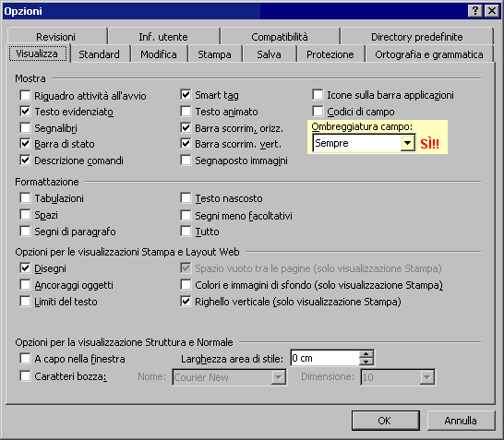Close the Opzioni dialog with X

coord(492,11)
